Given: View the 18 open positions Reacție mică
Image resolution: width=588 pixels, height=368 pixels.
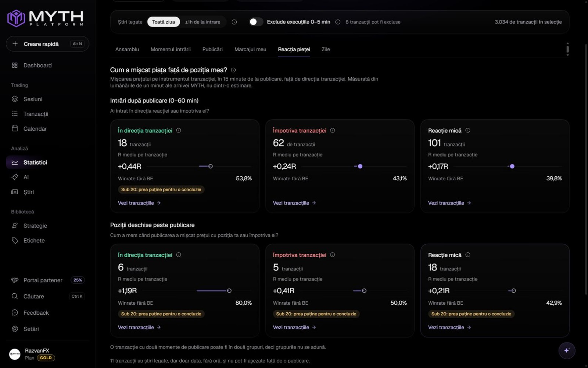Looking at the screenshot, I should [x=449, y=327].
